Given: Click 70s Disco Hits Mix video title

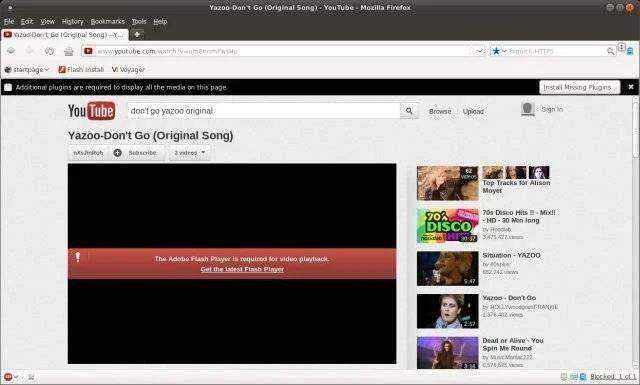Looking at the screenshot, I should tap(519, 216).
